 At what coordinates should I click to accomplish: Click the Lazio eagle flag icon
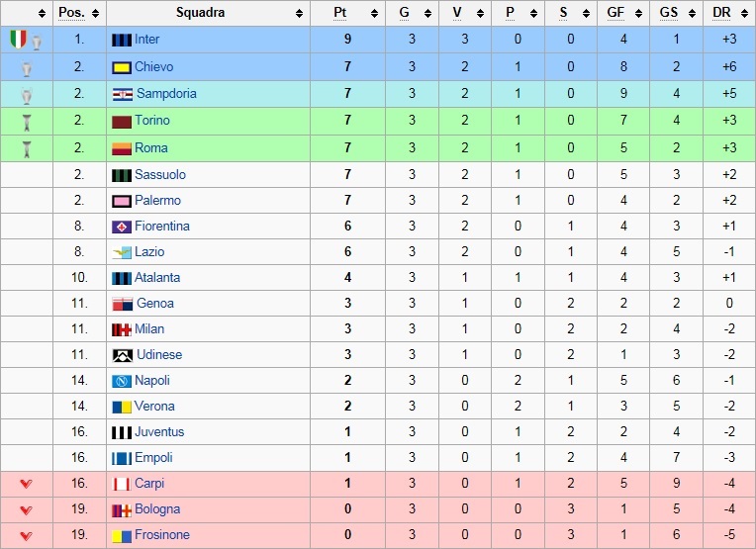[x=122, y=252]
